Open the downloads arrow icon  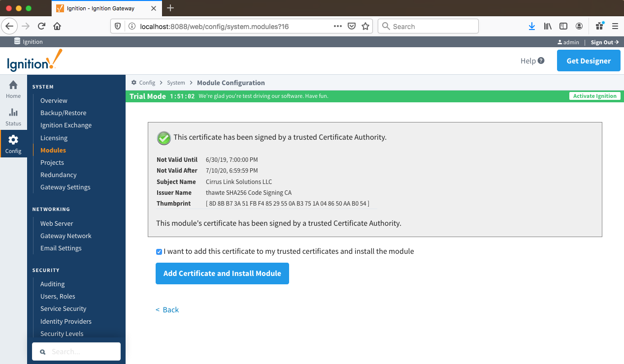tap(532, 27)
